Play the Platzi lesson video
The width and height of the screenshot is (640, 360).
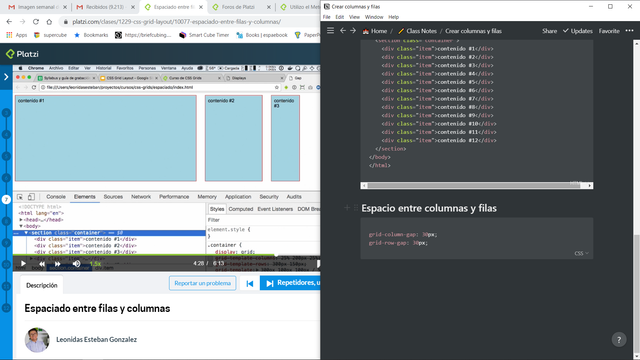click(23, 264)
